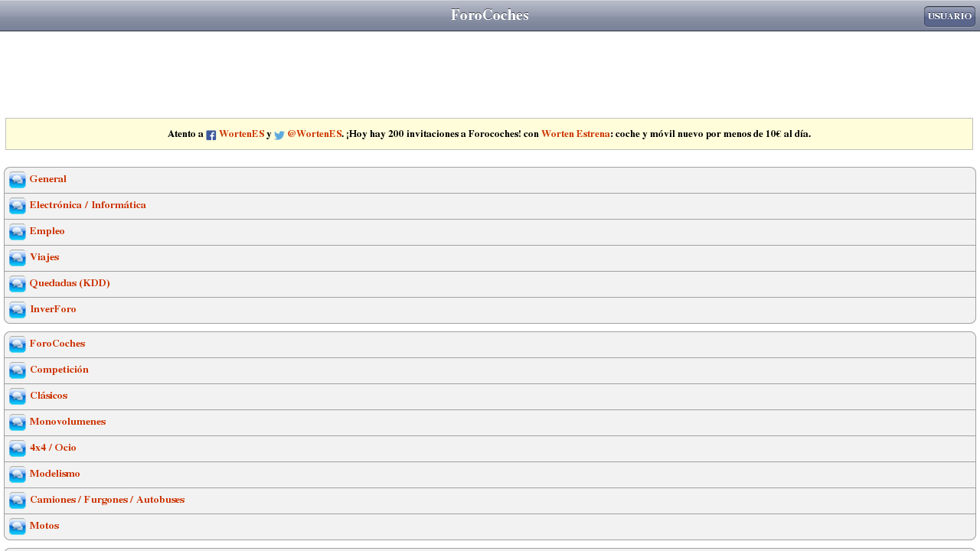Open the @WortenES Twitter link
Screen dimensions: 980x551
coord(315,134)
